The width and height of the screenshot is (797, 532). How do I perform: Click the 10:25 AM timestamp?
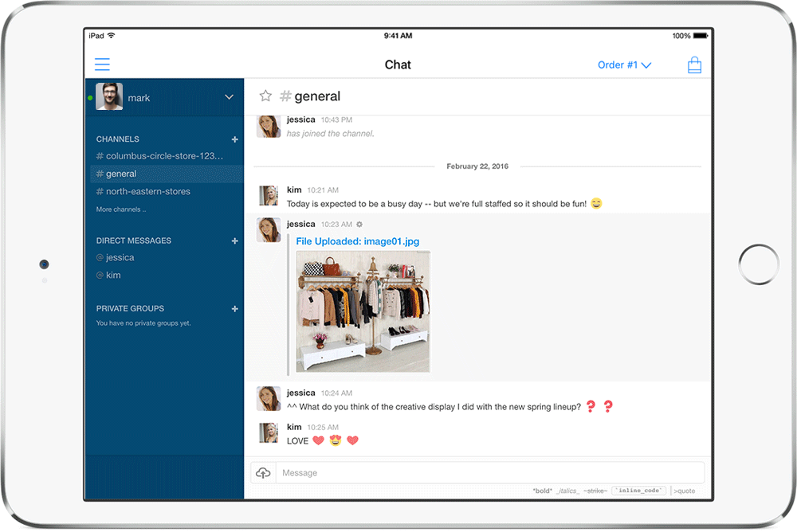(323, 428)
